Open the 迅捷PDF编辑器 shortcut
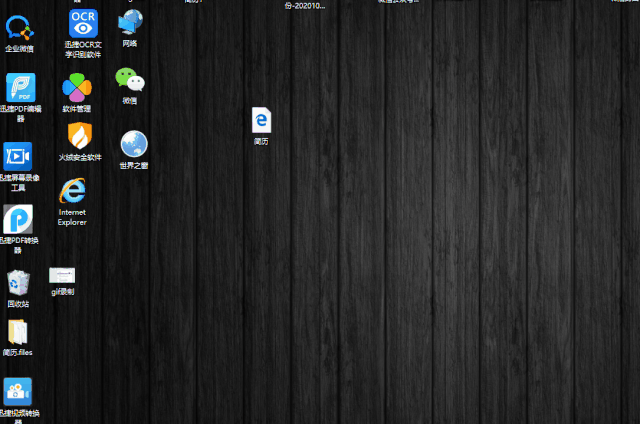 20,87
